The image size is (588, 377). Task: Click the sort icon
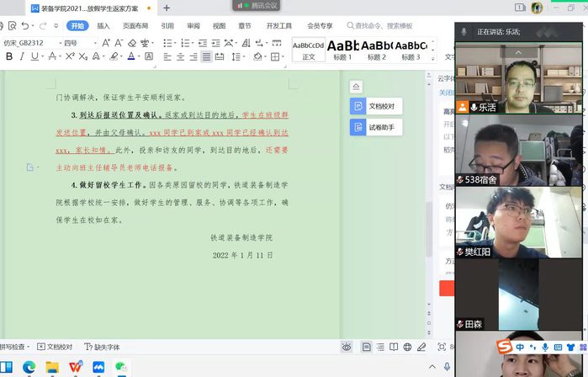click(246, 43)
